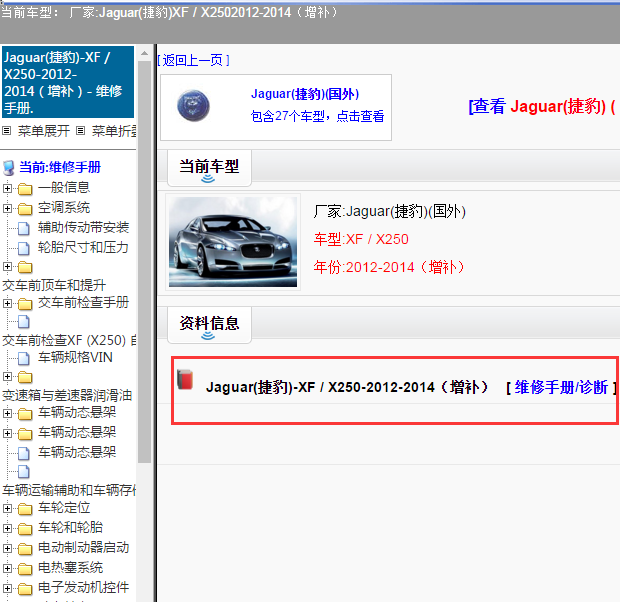This screenshot has height=602, width=620.
Task: Click the folder icon next to 电子发动机控件
Action: point(25,589)
